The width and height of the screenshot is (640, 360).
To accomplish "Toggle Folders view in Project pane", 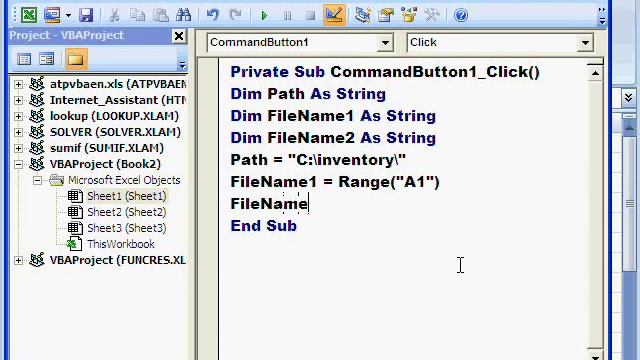I will 76,59.
